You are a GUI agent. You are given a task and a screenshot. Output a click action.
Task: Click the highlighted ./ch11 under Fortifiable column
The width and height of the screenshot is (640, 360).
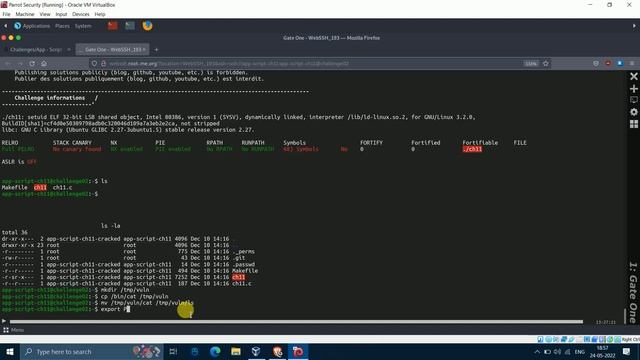[x=472, y=149]
